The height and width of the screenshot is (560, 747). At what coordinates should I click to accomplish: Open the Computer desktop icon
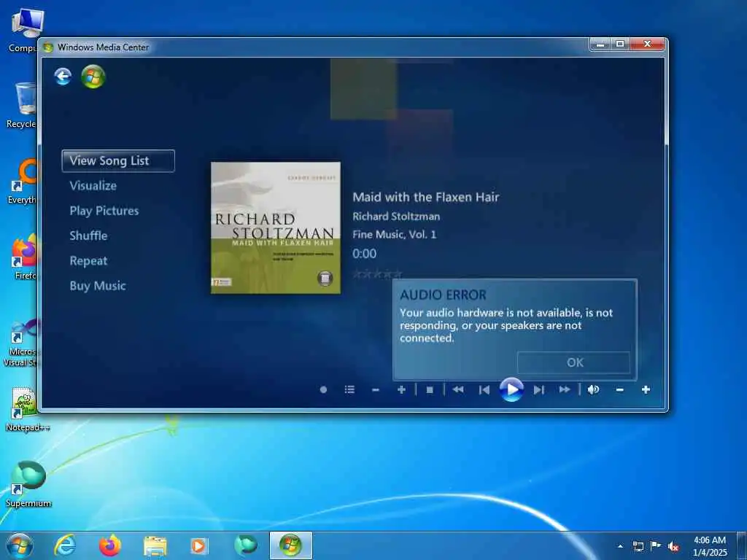pos(24,31)
